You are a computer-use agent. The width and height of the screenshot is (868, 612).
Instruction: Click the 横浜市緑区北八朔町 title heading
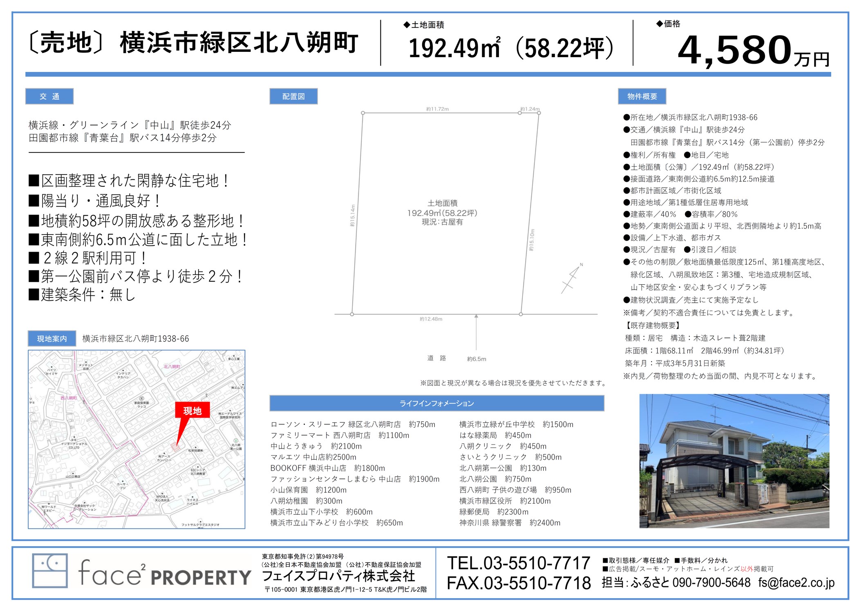coord(239,42)
